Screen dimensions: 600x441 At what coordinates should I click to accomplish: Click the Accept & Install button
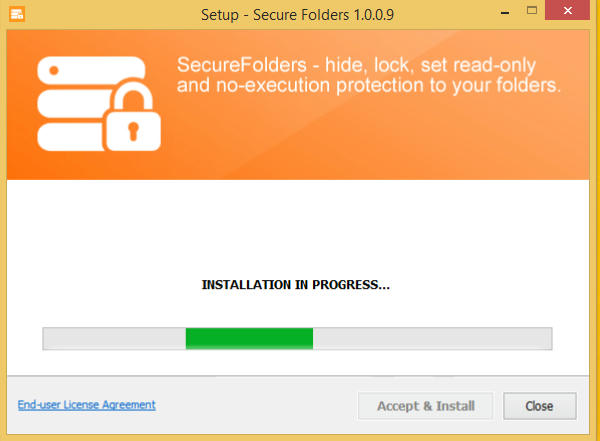click(426, 406)
